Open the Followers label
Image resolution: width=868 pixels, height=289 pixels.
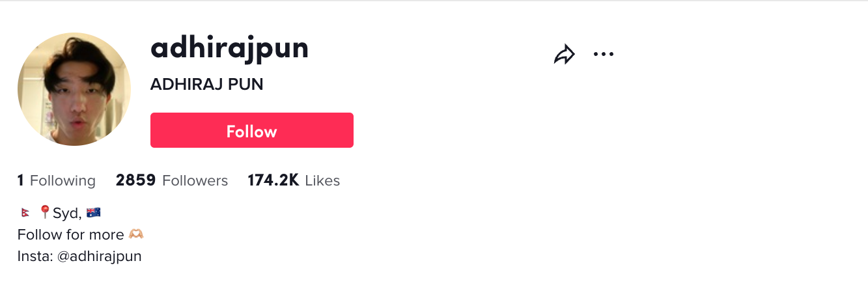pyautogui.click(x=195, y=180)
